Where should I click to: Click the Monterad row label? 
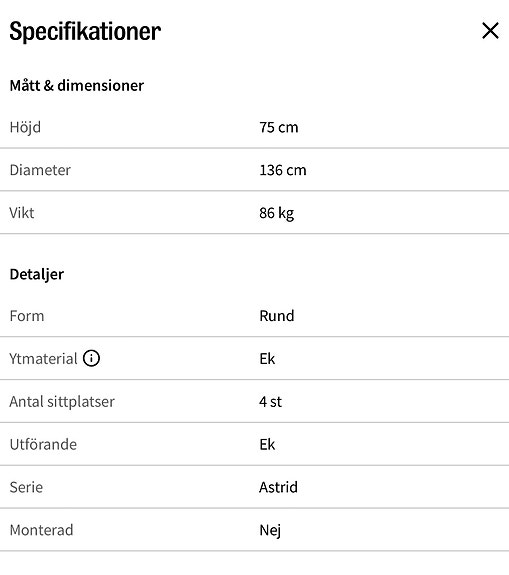click(x=41, y=530)
